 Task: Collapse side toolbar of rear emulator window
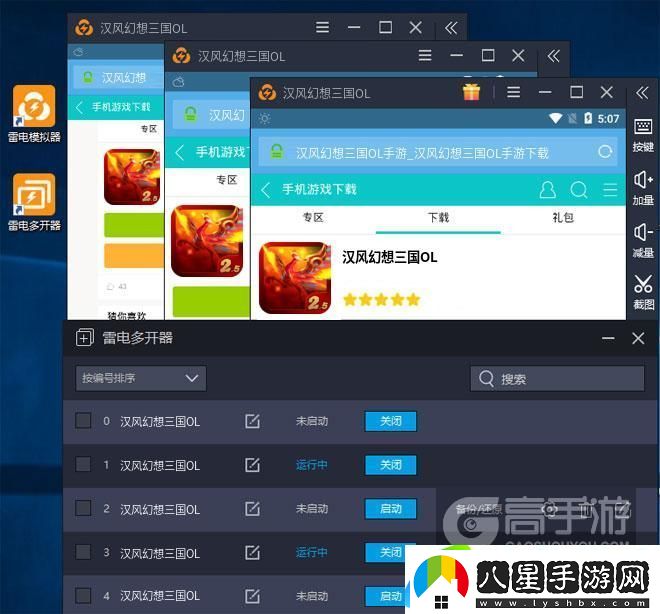point(451,28)
